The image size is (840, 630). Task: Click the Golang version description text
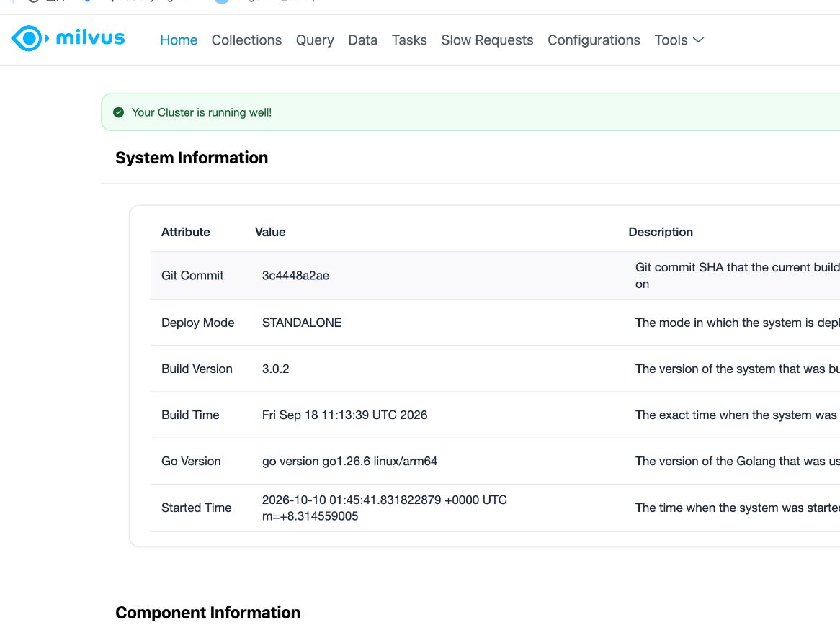click(737, 461)
